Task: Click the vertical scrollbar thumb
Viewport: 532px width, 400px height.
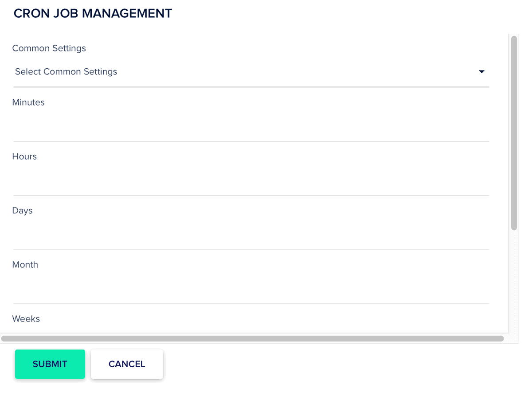Action: [514, 133]
